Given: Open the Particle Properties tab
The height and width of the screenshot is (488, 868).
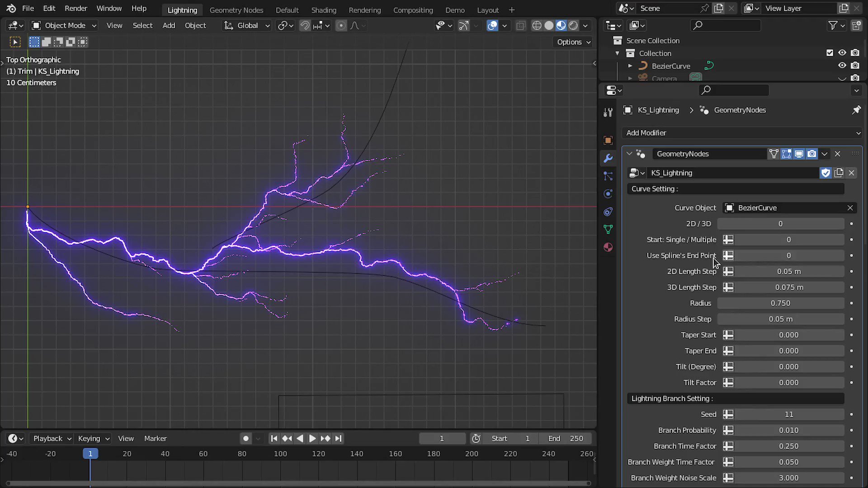Looking at the screenshot, I should (608, 176).
